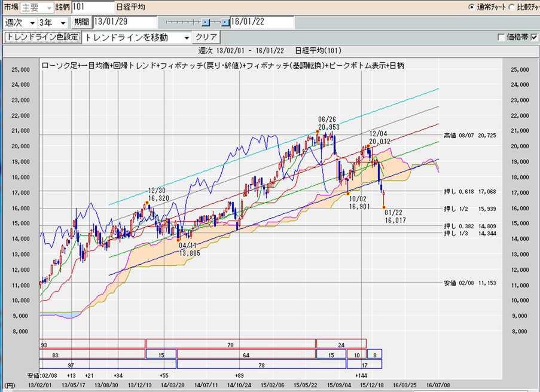Click the 安値 02/08 11,153 level label
The image size is (540, 392).
470,283
